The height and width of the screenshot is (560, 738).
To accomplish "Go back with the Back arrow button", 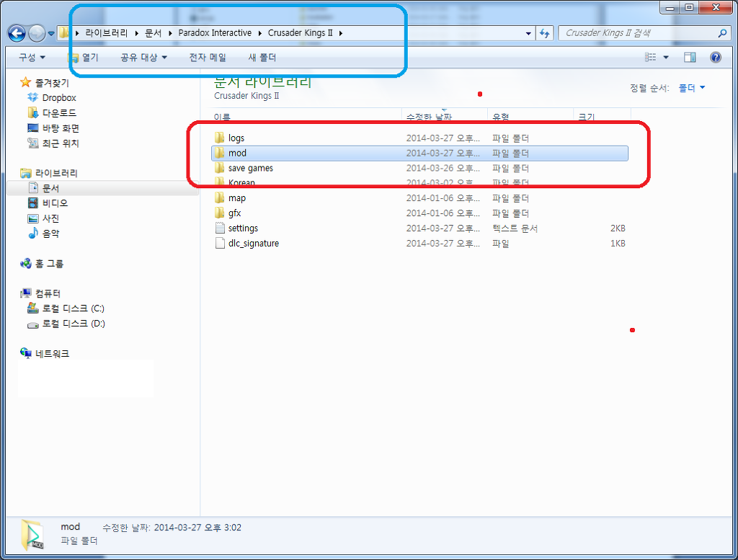I will point(17,33).
